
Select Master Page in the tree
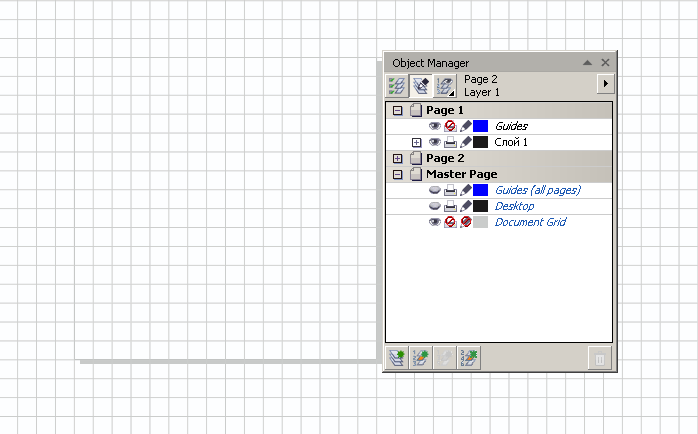point(462,174)
